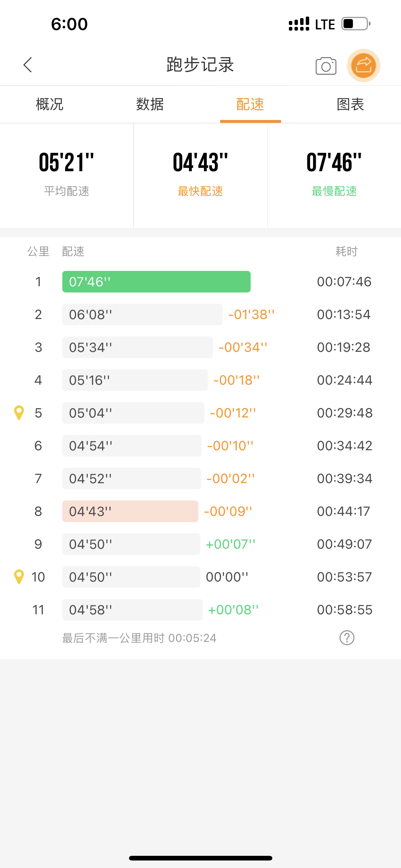Tap the 最后不满一公里用时 note
The image size is (401, 868).
(x=139, y=638)
